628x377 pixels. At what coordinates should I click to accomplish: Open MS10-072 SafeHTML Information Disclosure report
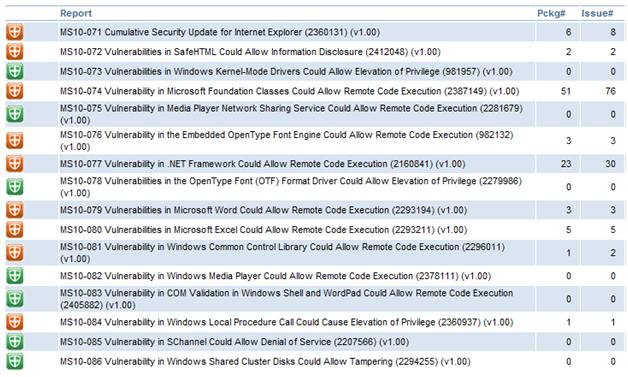click(250, 52)
